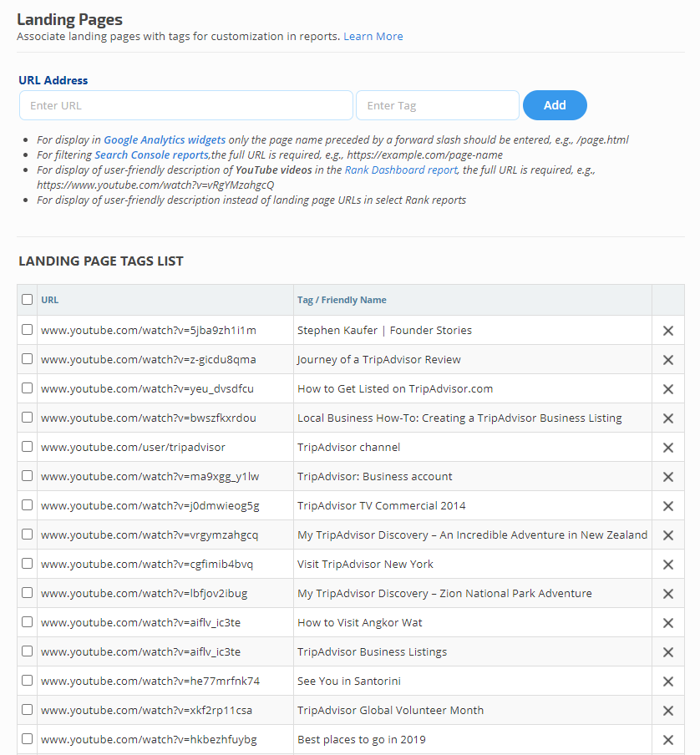This screenshot has height=755, width=700.
Task: Tick the checkbox for the Zion National Park row
Action: [x=28, y=593]
